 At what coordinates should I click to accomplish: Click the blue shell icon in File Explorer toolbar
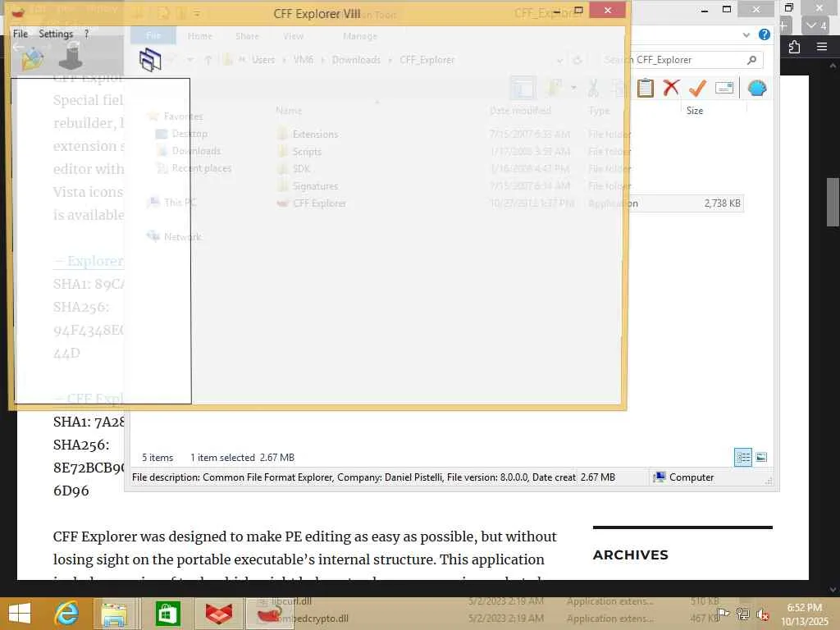(757, 88)
